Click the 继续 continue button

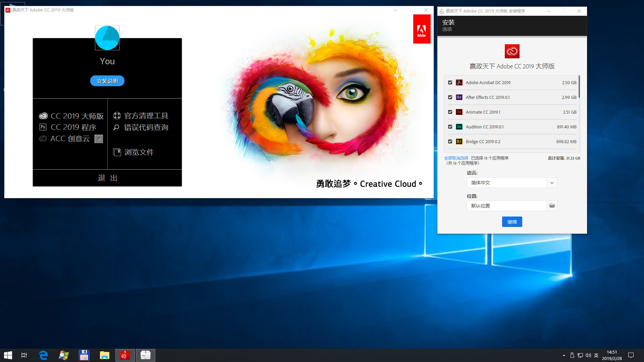(512, 222)
